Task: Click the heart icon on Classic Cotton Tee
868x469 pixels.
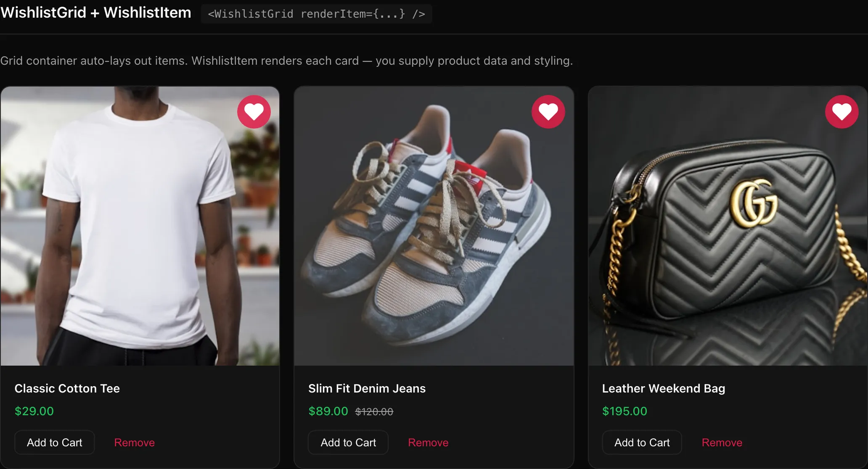Action: point(254,111)
